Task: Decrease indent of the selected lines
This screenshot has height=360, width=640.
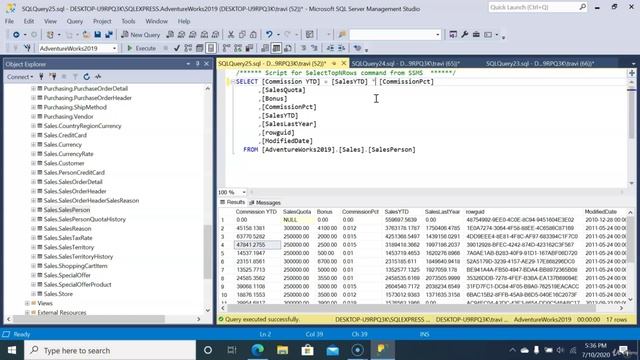Action: [x=330, y=48]
